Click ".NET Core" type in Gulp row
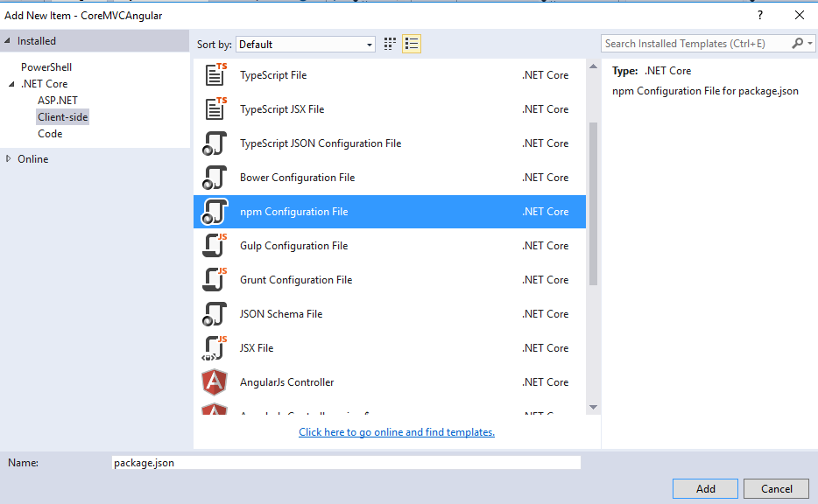 point(545,246)
